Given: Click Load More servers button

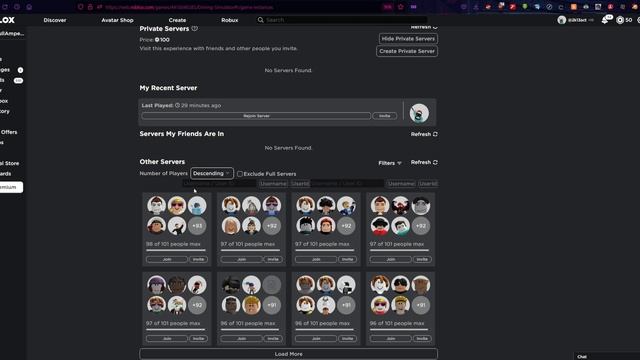Looking at the screenshot, I should tap(289, 354).
